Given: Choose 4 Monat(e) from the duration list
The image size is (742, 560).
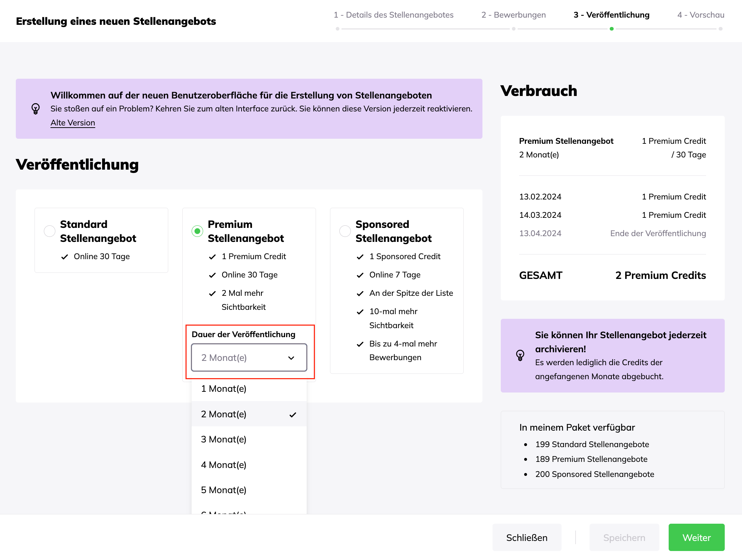Looking at the screenshot, I should tap(224, 465).
